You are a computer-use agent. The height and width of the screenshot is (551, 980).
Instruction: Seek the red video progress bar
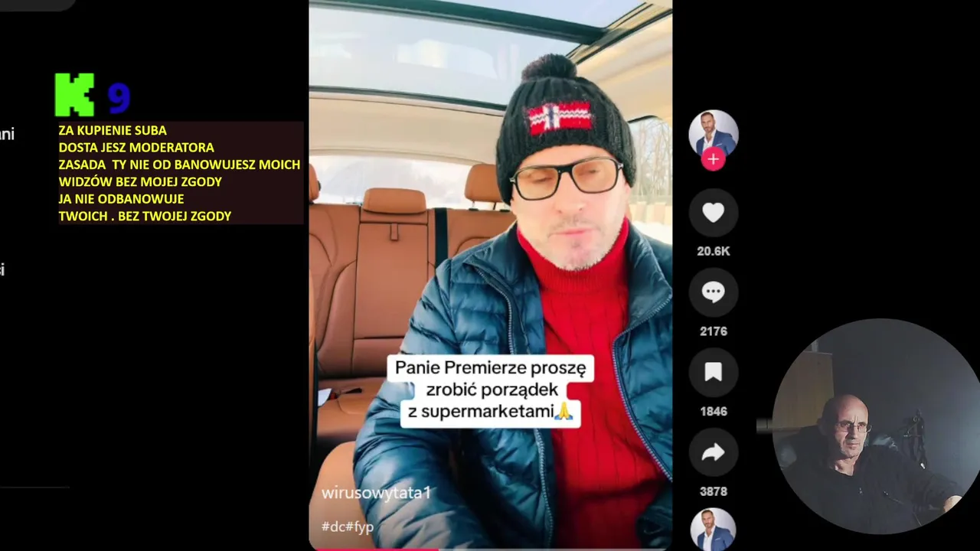coord(490,549)
